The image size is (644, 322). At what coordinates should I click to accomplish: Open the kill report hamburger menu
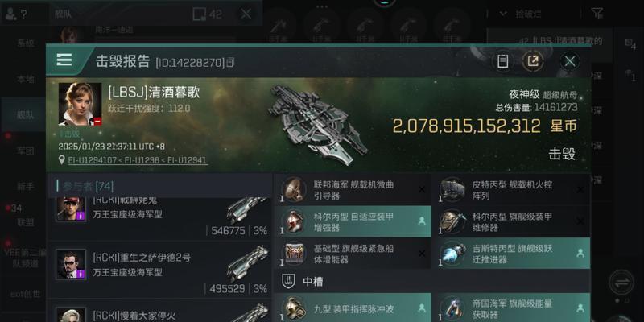[x=64, y=60]
